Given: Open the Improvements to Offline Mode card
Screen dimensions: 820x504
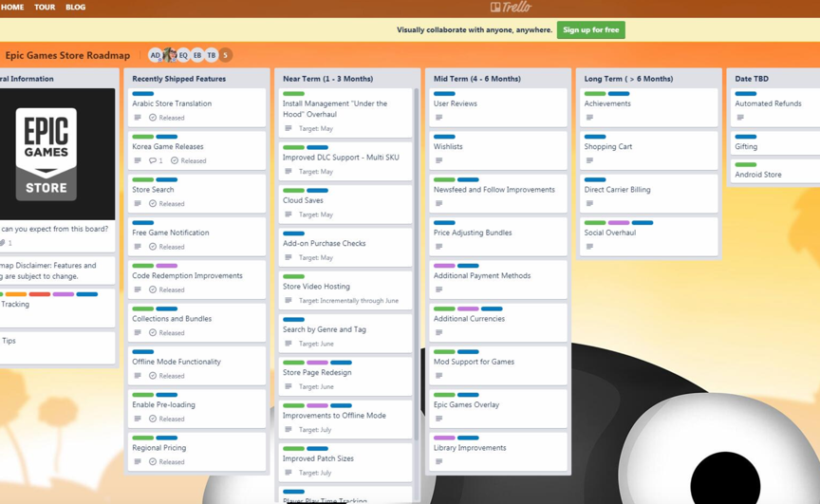Looking at the screenshot, I should point(345,420).
